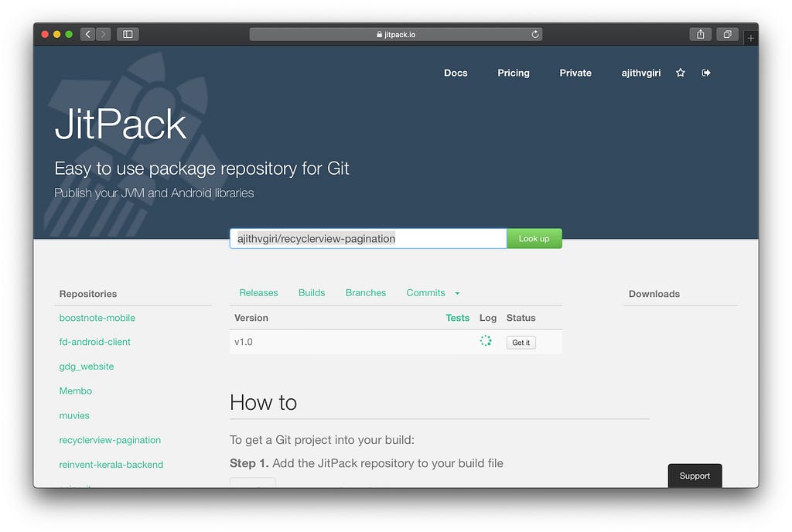Switch to the Releases tab
This screenshot has width=792, height=532.
258,293
